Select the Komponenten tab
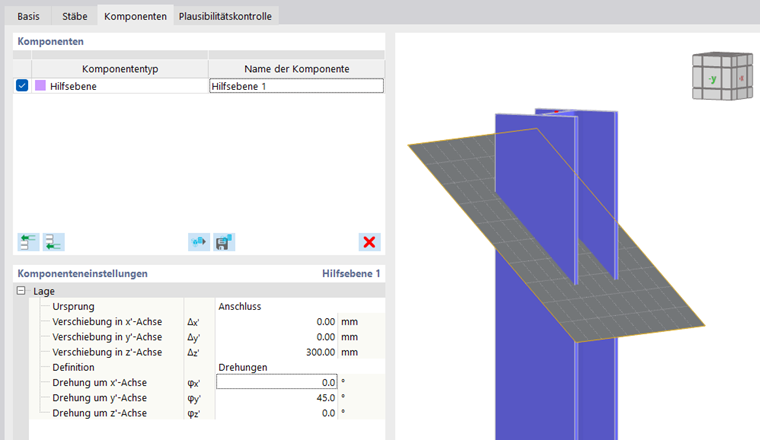760x440 pixels. pos(135,16)
